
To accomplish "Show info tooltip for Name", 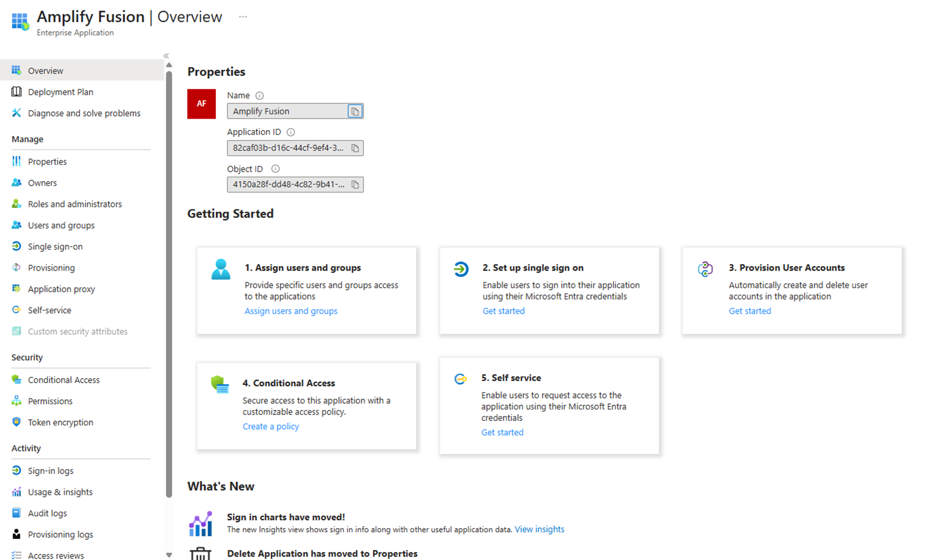I will click(x=259, y=96).
